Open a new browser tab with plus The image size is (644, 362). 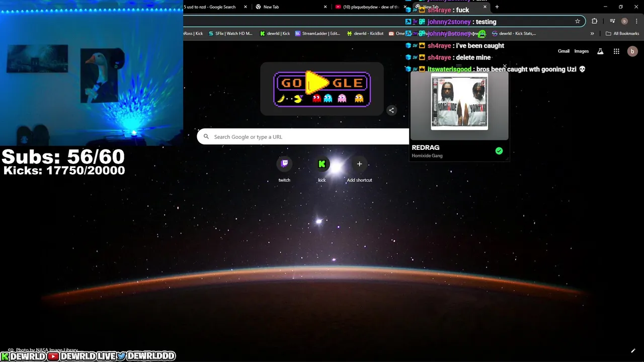click(497, 7)
